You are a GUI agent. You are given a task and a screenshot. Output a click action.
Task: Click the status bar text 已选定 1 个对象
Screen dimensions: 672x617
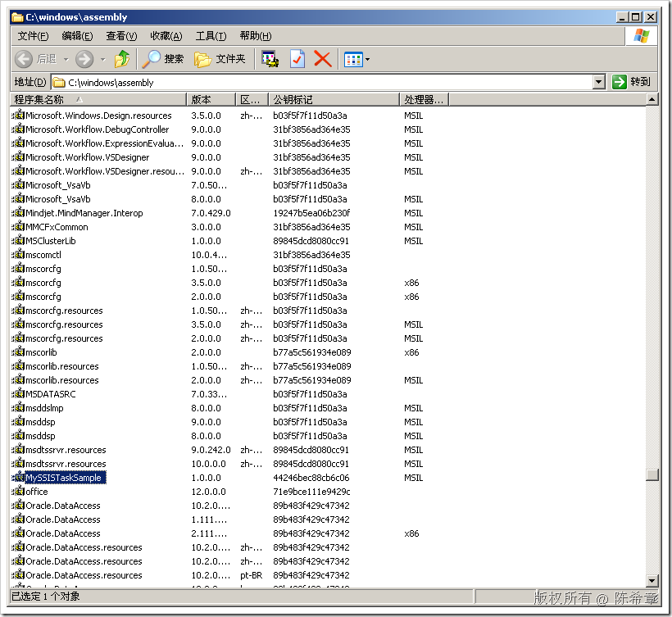[45, 597]
